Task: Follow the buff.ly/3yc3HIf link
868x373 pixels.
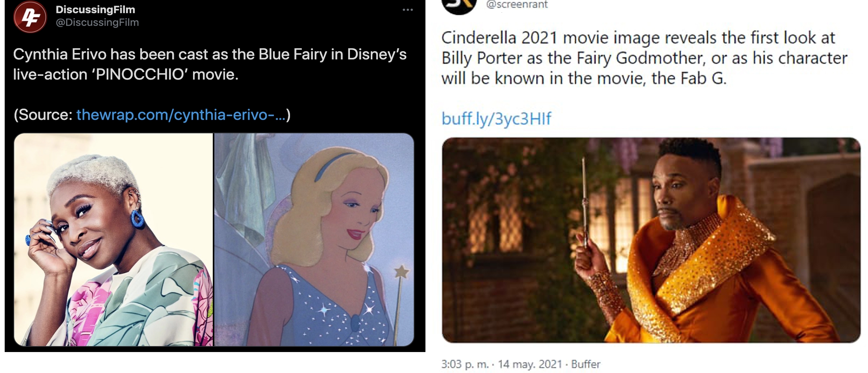Action: pos(496,119)
